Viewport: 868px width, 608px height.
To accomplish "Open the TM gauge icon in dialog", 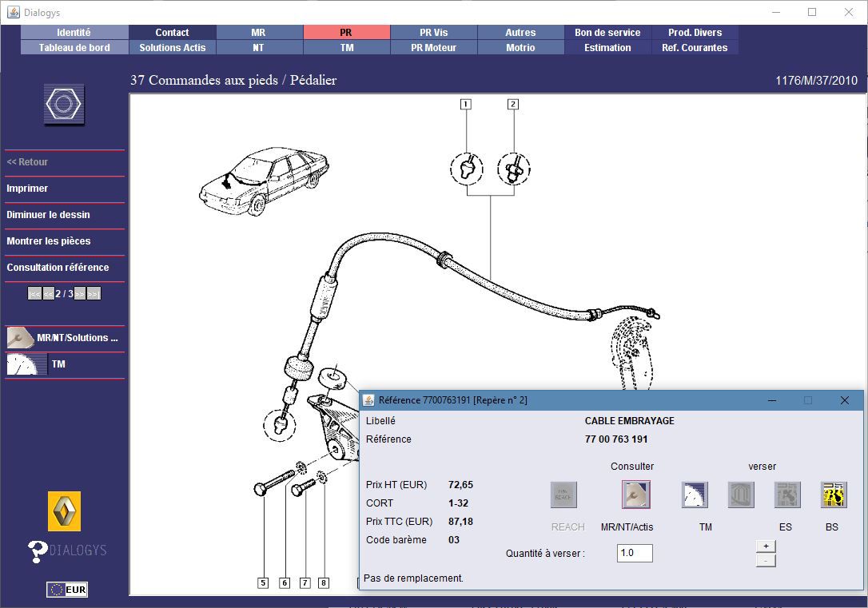I will tap(695, 495).
